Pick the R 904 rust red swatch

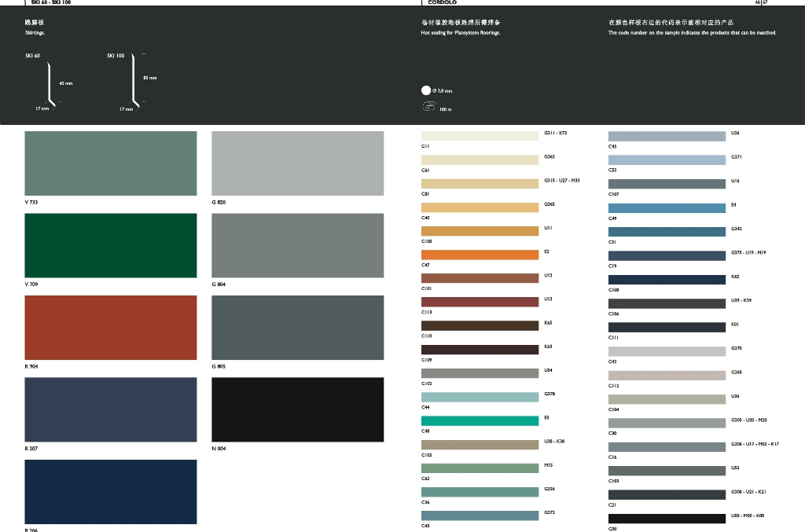coord(111,327)
